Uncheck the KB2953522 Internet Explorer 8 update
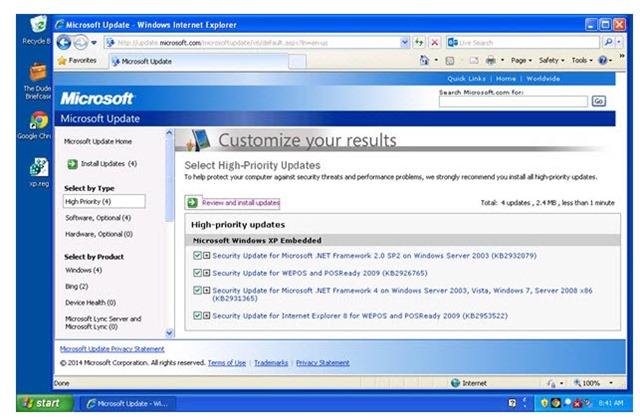Viewport: 640px width, 418px height. tap(197, 316)
